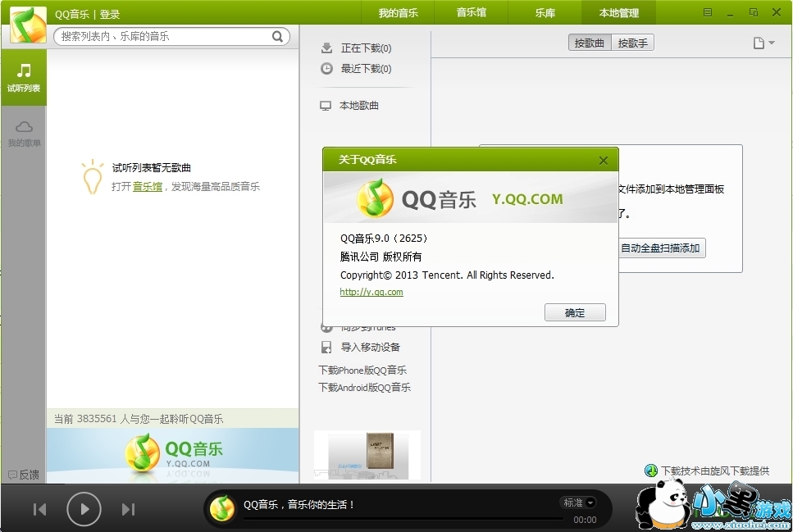Skip to the previous track
The image size is (793, 532).
pos(39,509)
